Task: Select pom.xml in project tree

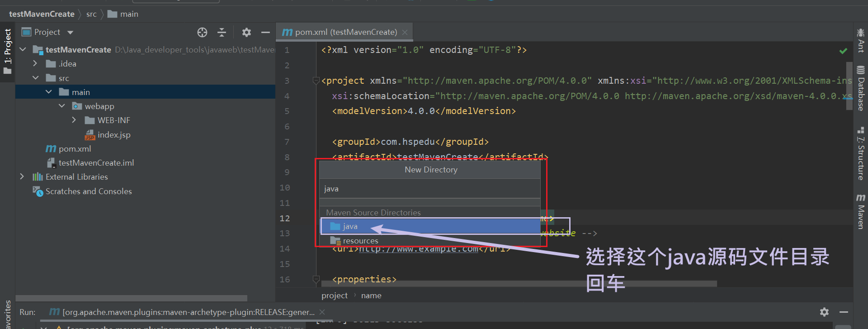Action: click(75, 148)
